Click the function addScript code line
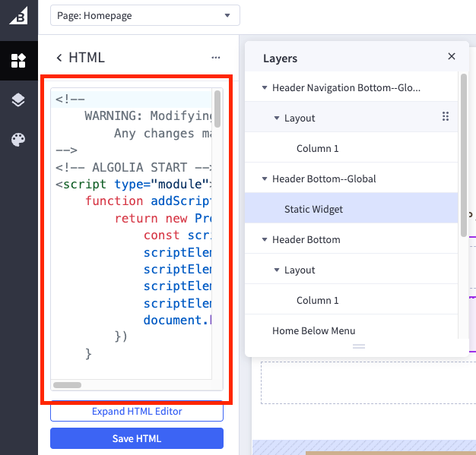 point(148,201)
